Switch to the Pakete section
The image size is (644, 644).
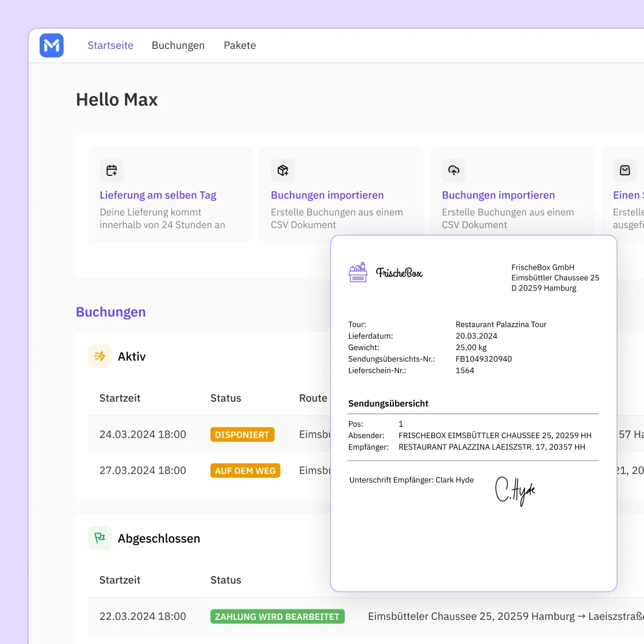click(240, 45)
